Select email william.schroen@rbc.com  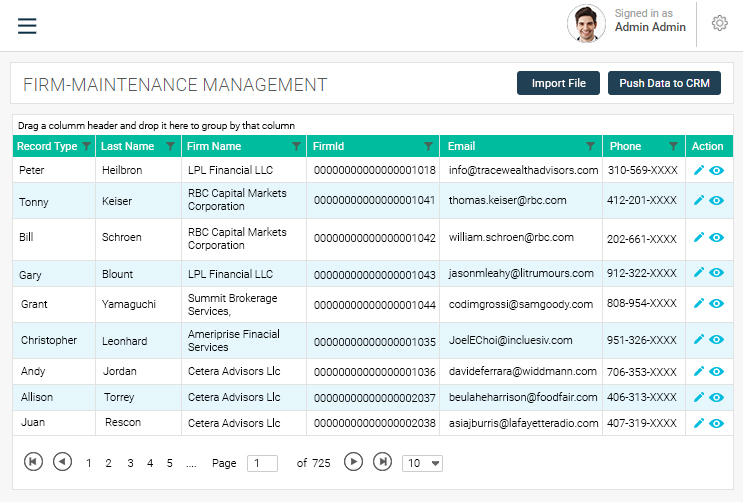click(x=511, y=237)
